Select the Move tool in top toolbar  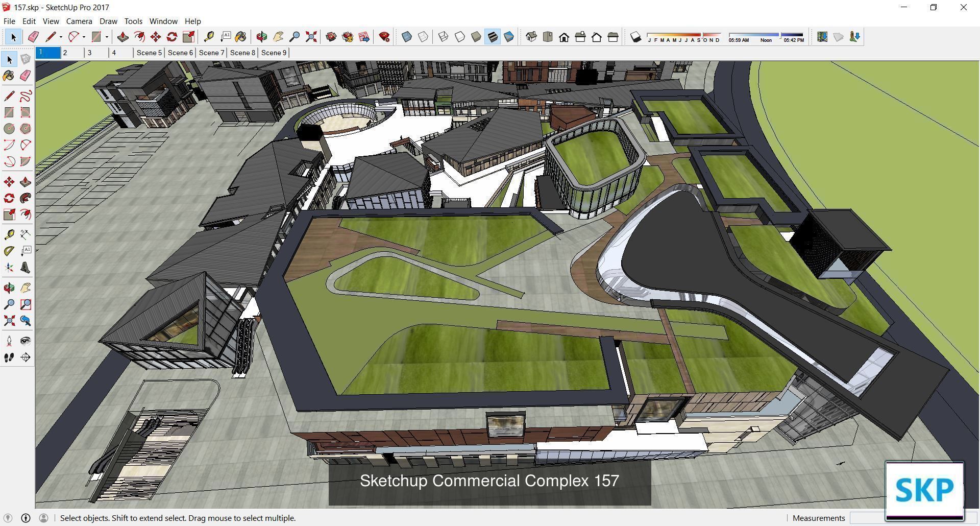(x=155, y=37)
